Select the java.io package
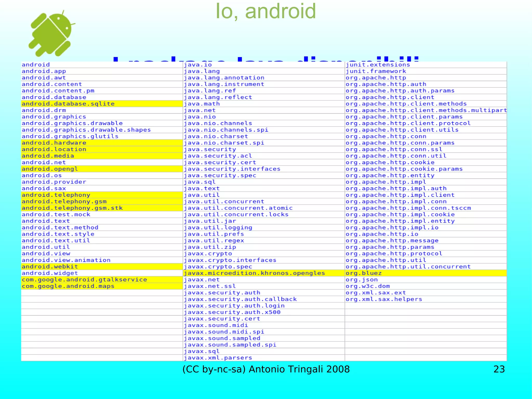The width and height of the screenshot is (532, 399). click(x=264, y=65)
